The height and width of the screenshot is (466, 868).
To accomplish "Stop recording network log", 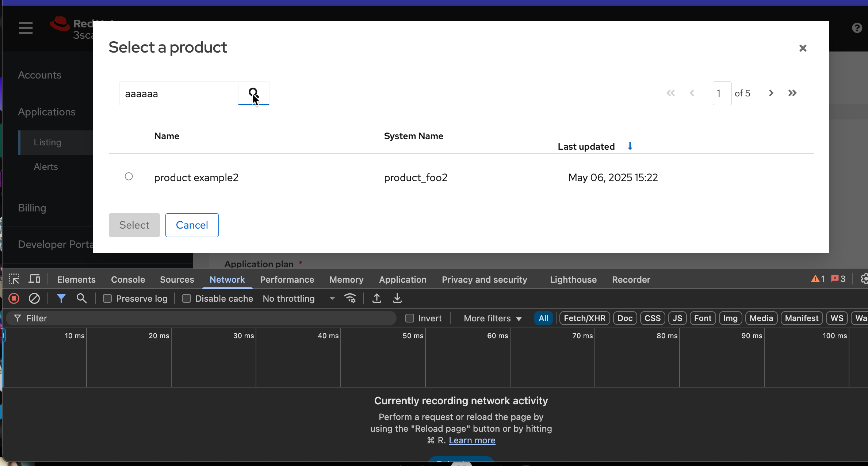I will pyautogui.click(x=14, y=299).
